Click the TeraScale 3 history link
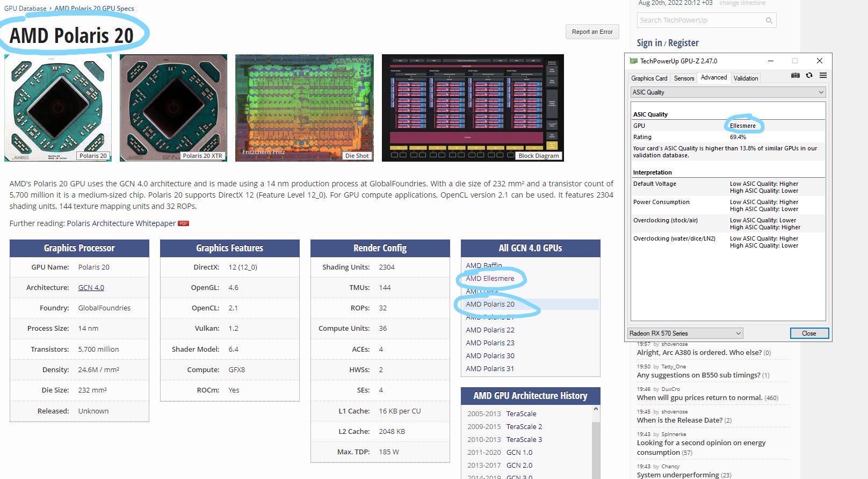 click(524, 440)
